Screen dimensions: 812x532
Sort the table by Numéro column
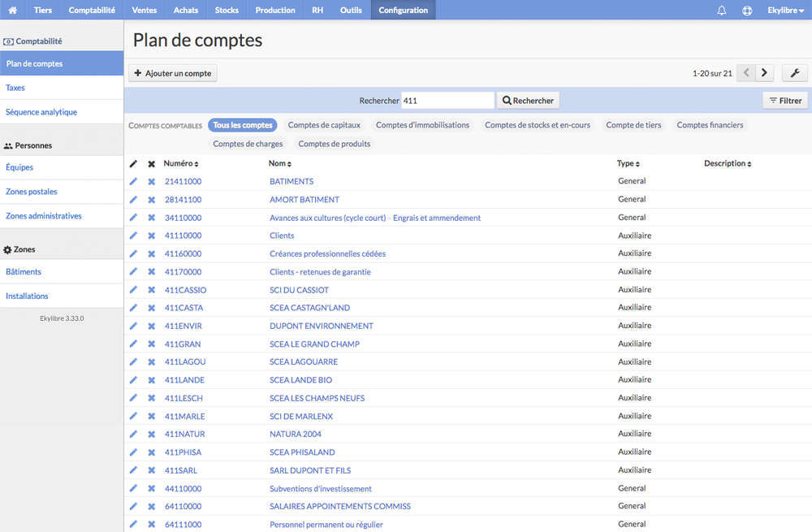tap(181, 163)
